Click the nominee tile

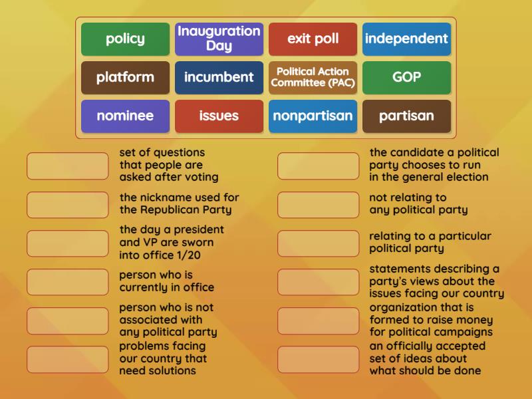(124, 116)
